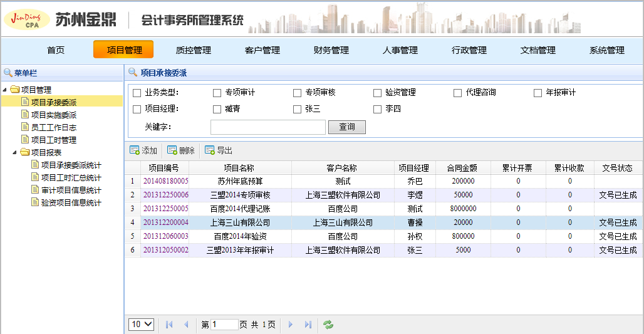Click the JinDing CPA logo
This screenshot has width=644, height=334.
(x=27, y=19)
